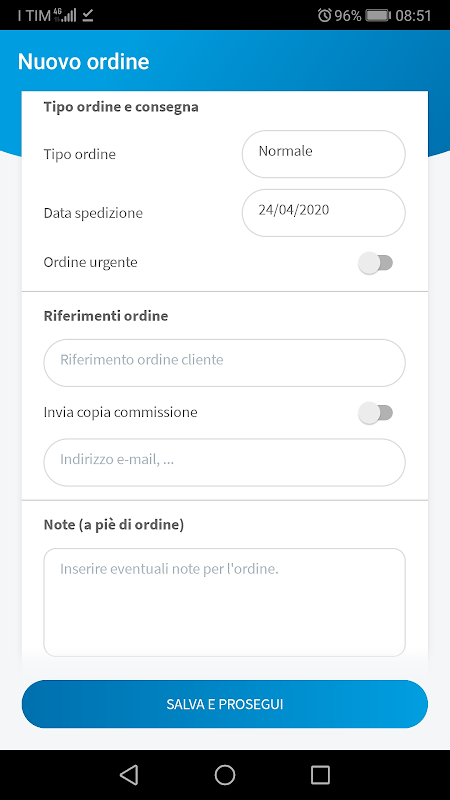Tap the Tipo ordine e consegna heading

coord(121,107)
